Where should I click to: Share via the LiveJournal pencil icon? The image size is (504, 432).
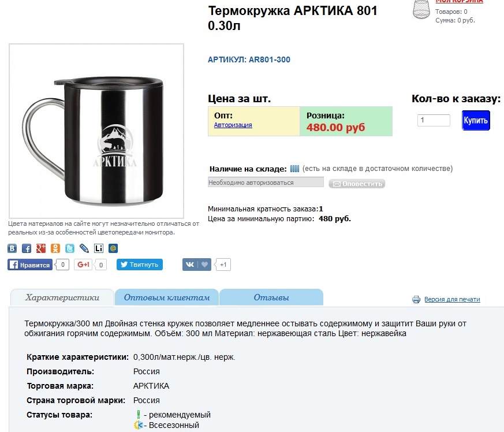coord(84,248)
